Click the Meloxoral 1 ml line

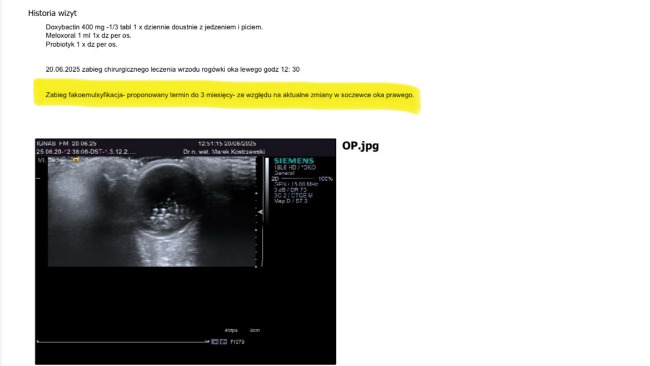click(x=88, y=36)
